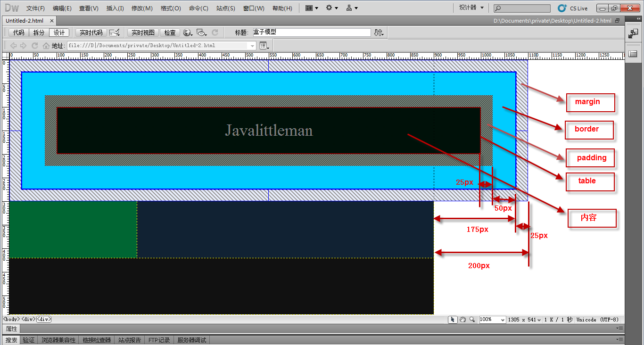Toggle 实时代码 Live Code
The image size is (644, 345).
91,33
